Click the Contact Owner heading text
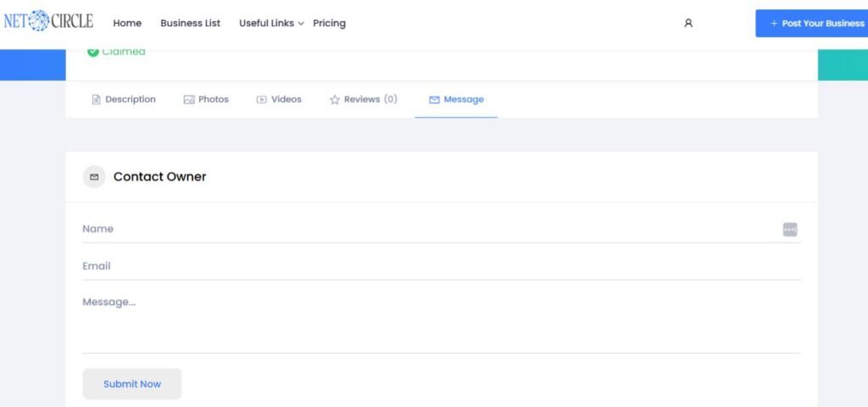 [160, 176]
